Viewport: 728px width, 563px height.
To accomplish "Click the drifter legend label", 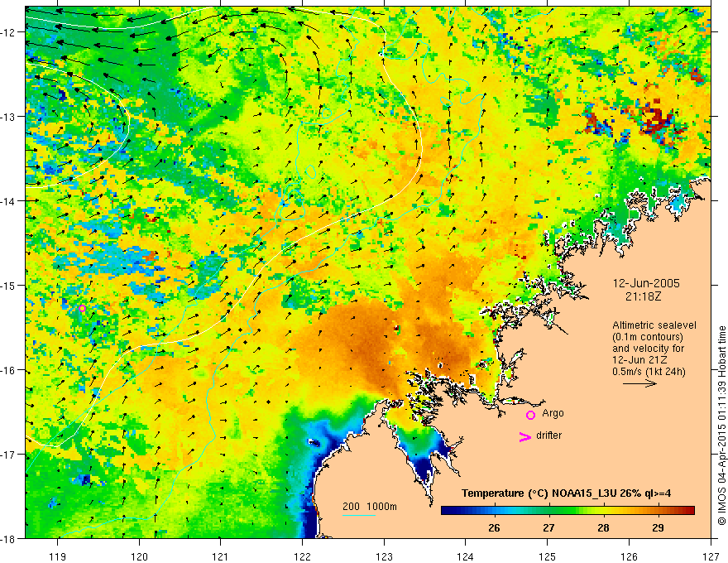I will [548, 435].
